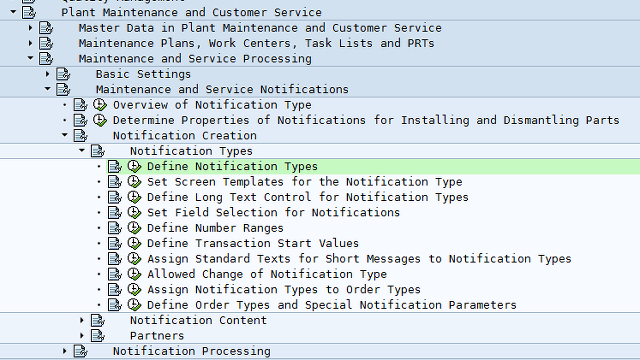Image resolution: width=640 pixels, height=360 pixels.
Task: Click clock icon next to Overview of Notification Type
Action: click(x=100, y=105)
